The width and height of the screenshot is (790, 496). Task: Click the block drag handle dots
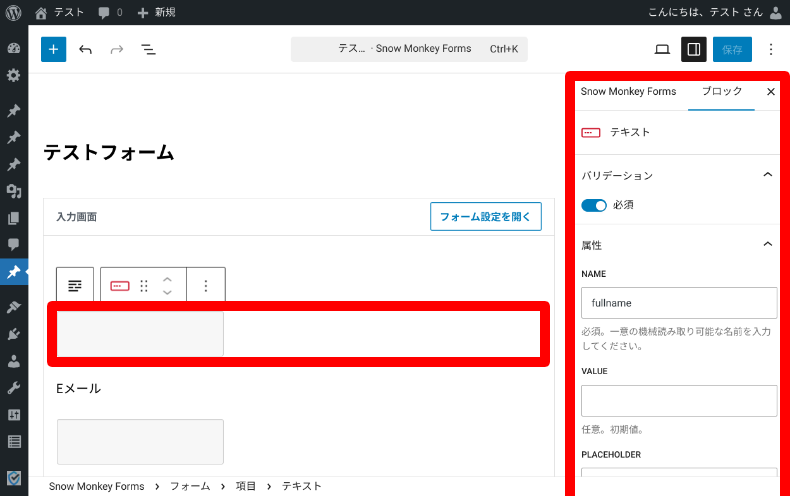(144, 286)
